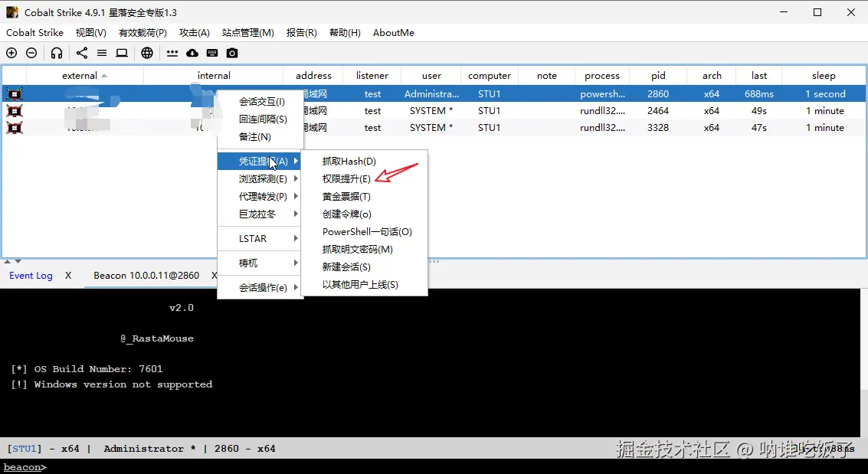The image size is (868, 474).
Task: Click the beacon icon in the pid 2860 row
Action: (x=15, y=94)
